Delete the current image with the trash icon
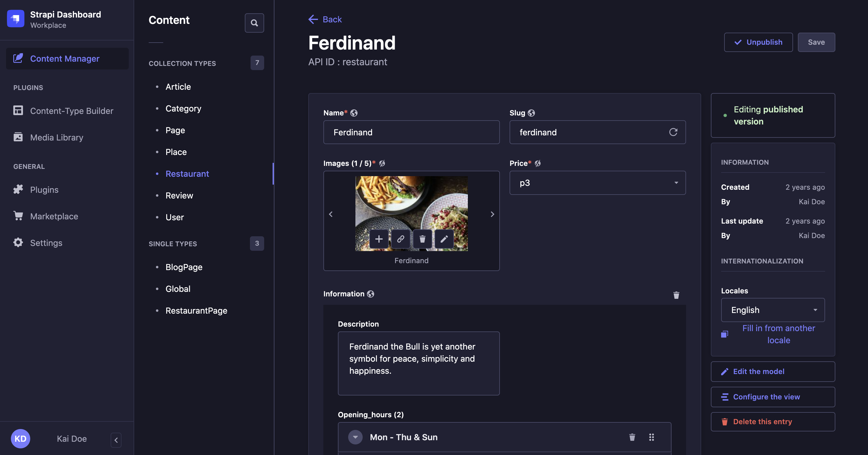Image resolution: width=868 pixels, height=455 pixels. [422, 239]
